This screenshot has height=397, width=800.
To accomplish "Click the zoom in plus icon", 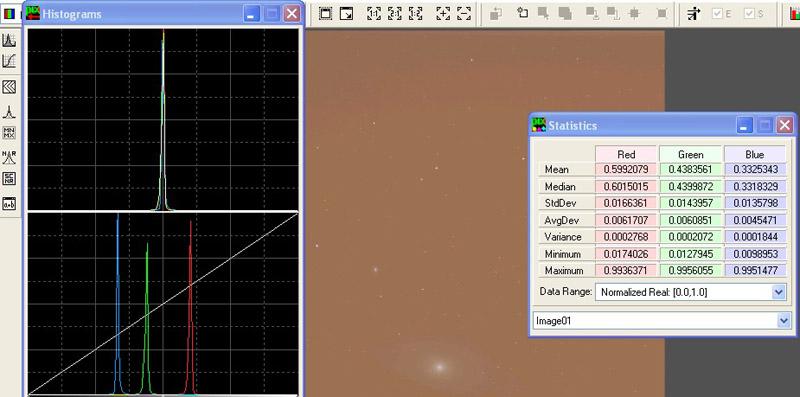I will [443, 14].
